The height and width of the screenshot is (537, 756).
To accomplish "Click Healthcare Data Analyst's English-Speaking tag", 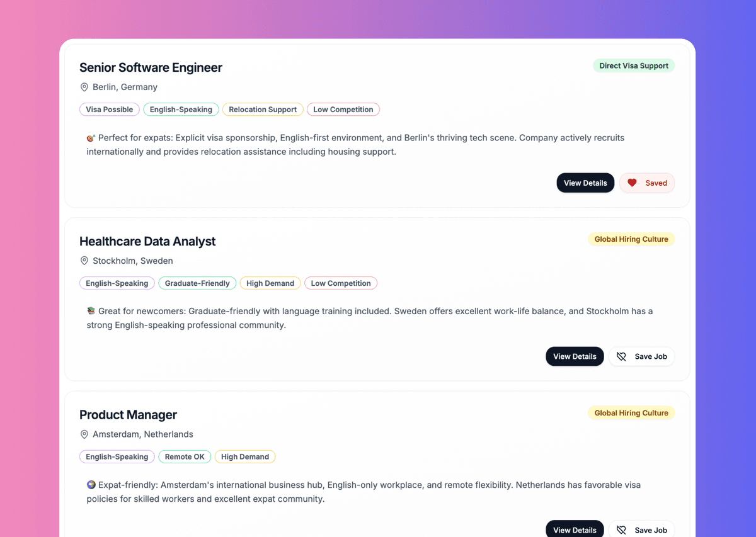I will point(117,283).
